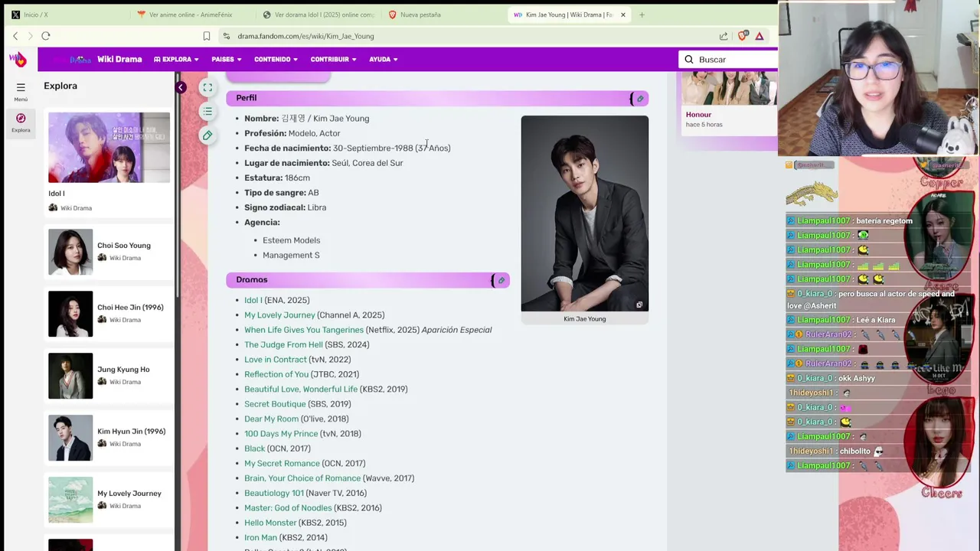Open the Brave rewards triangle icon

point(759,36)
